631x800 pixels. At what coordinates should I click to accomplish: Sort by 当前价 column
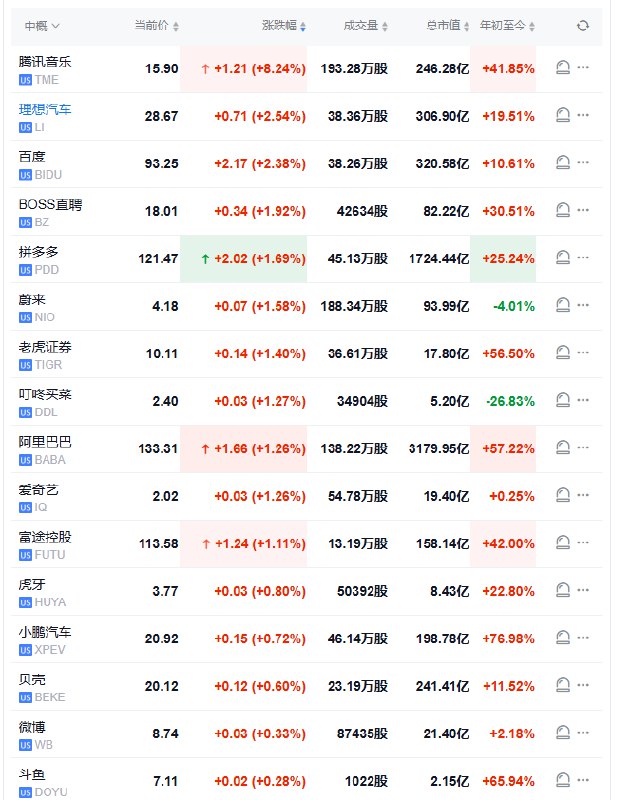(x=156, y=26)
